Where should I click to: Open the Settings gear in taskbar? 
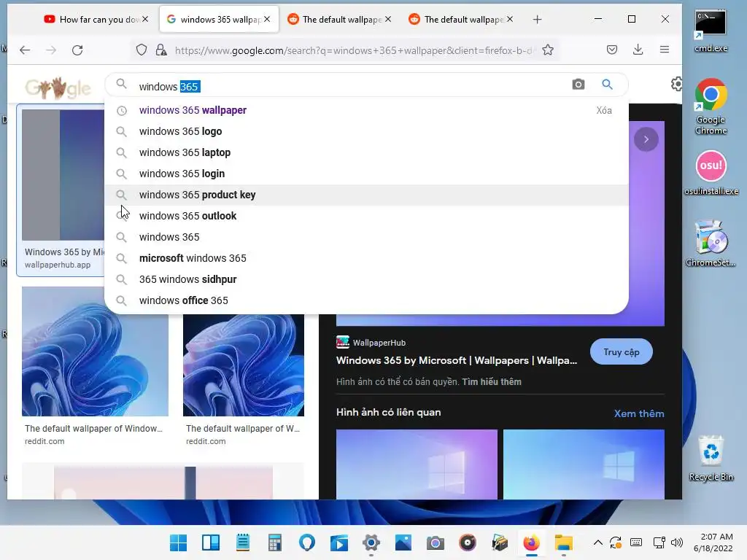(x=371, y=542)
